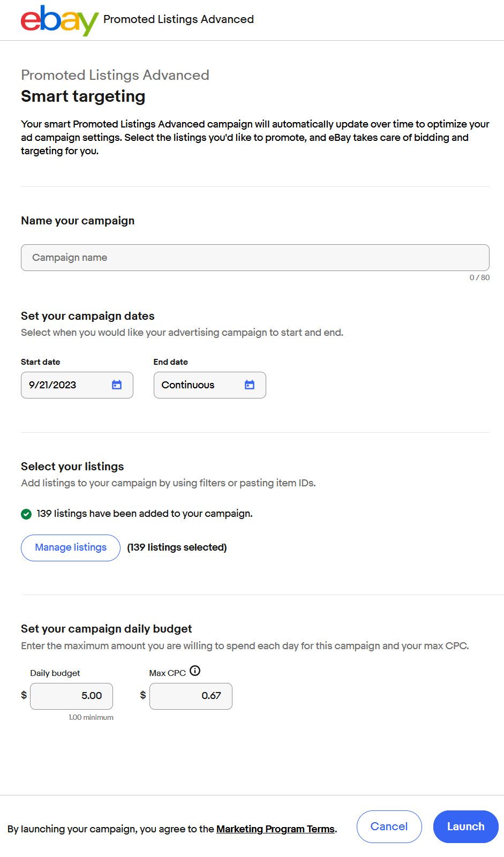Launch the campaign
This screenshot has height=857, width=504.
click(x=465, y=826)
